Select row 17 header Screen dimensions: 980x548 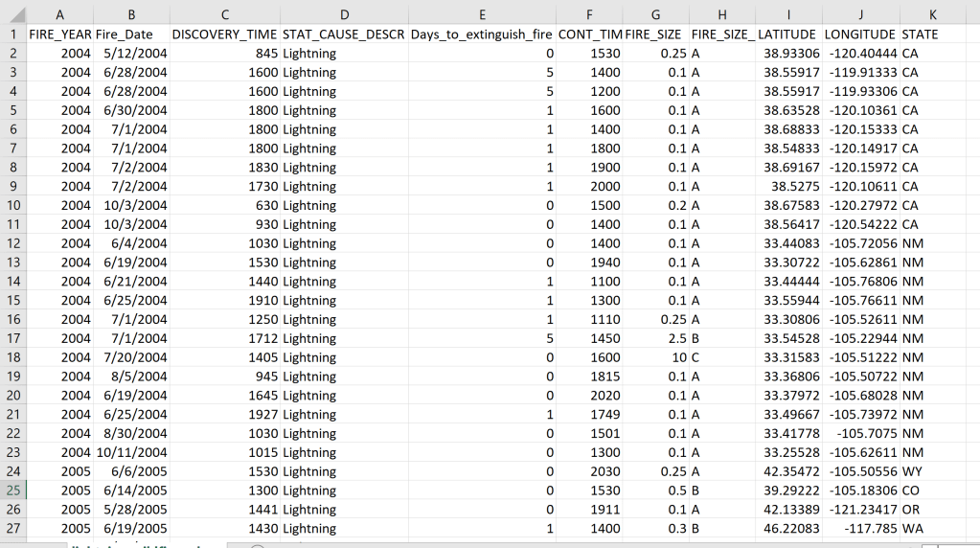click(x=13, y=338)
